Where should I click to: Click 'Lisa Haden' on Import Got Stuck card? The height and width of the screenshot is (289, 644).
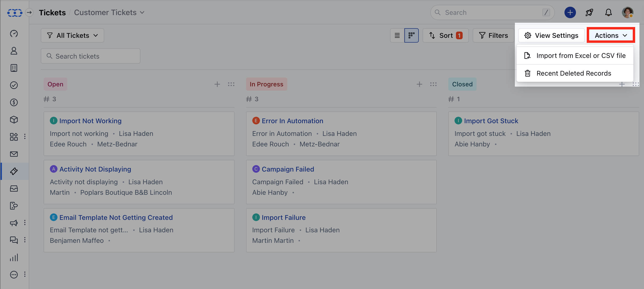point(533,134)
